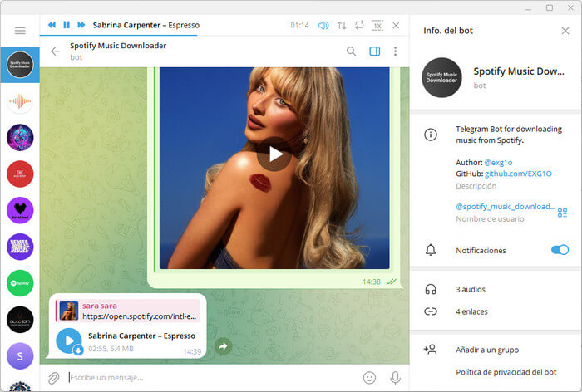The width and height of the screenshot is (582, 392).
Task: Skip to next track in player bar
Action: click(x=81, y=25)
